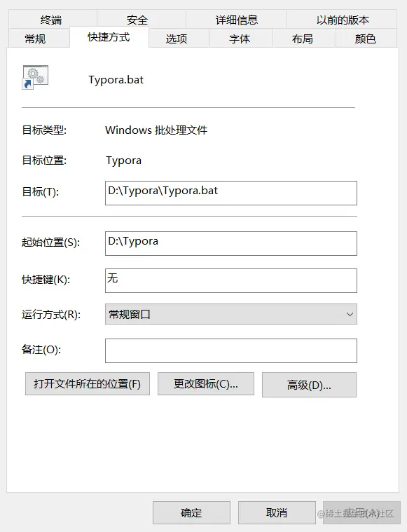The width and height of the screenshot is (407, 532).
Task: Click the 目标(T) input field
Action: [231, 193]
